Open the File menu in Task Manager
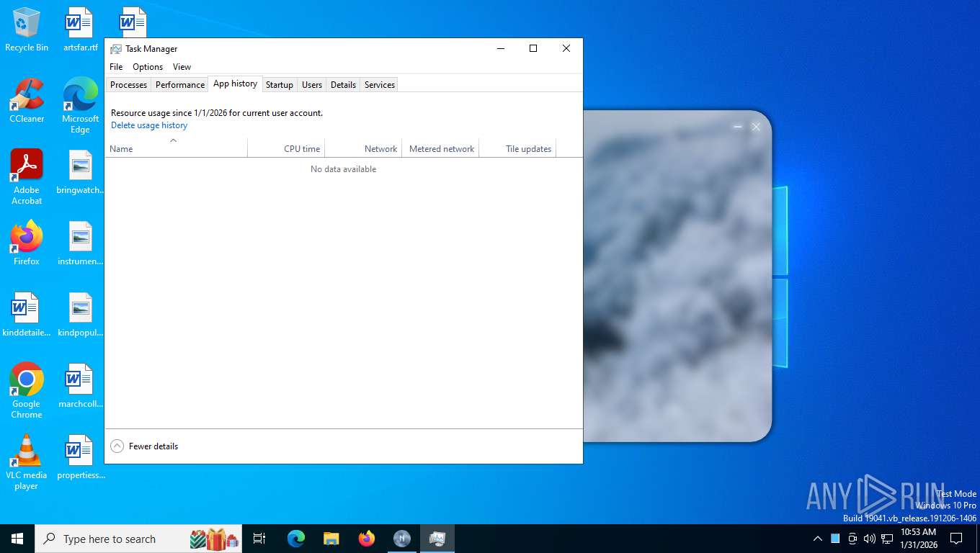Screen dimensions: 980x553 (x=116, y=67)
